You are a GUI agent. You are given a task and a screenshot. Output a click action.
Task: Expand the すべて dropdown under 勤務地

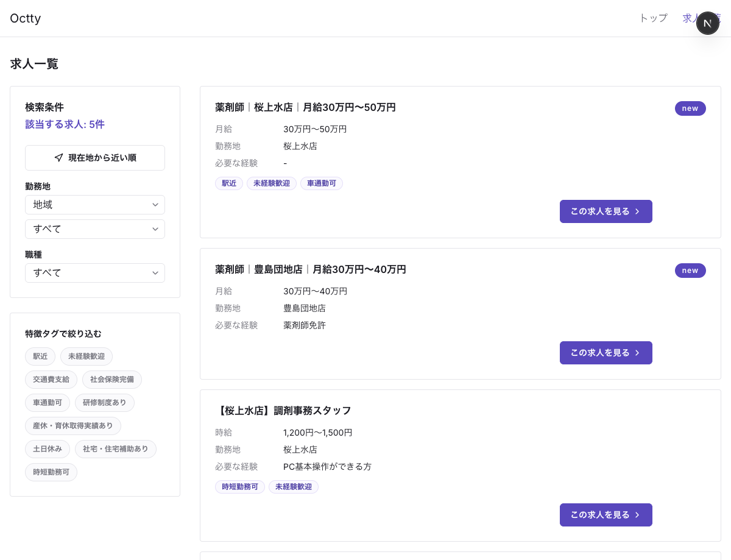(95, 229)
